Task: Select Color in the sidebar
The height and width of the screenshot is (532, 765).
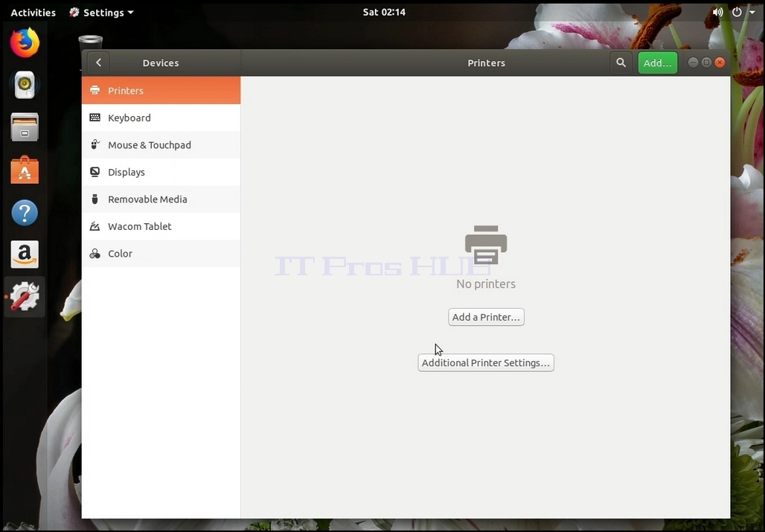Action: (x=161, y=254)
